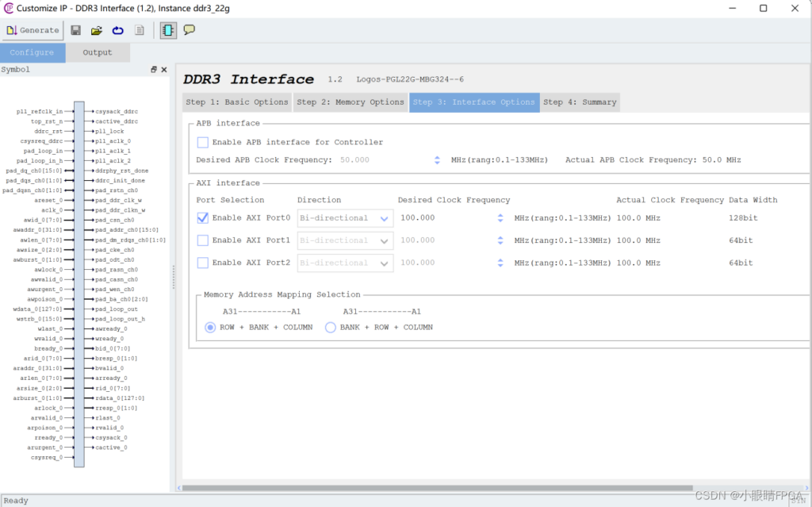The height and width of the screenshot is (507, 812).
Task: Toggle the chip symbol view icon
Action: coord(168,30)
